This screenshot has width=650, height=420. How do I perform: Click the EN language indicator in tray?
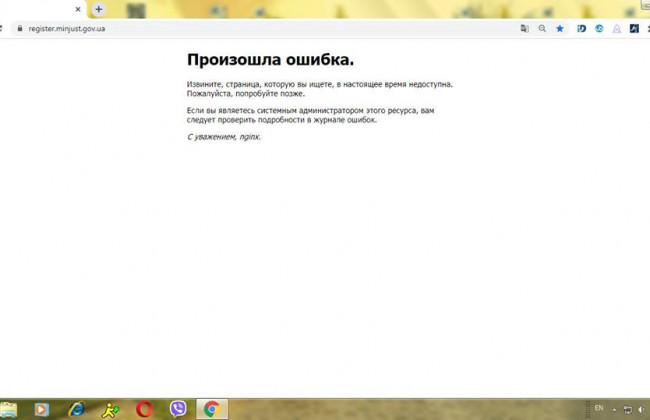[599, 408]
